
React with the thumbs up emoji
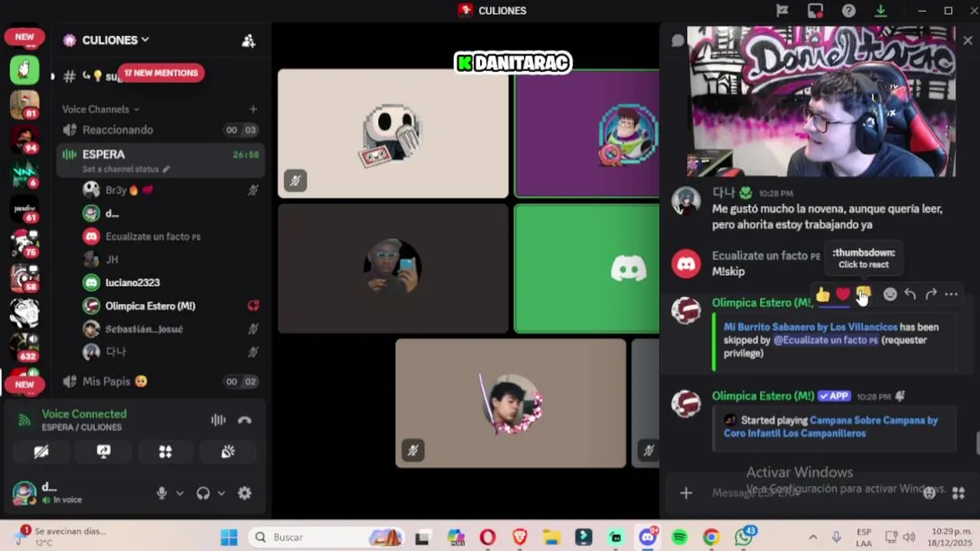click(x=822, y=295)
